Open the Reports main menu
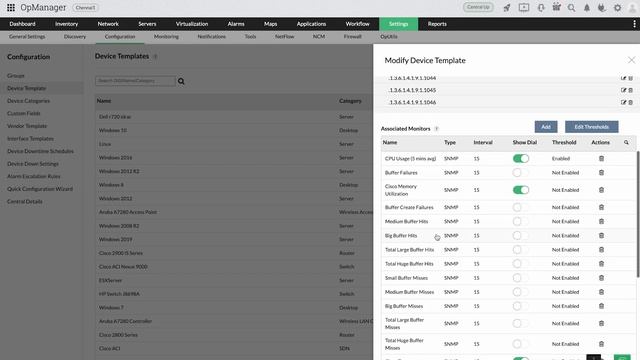The image size is (640, 360). click(437, 24)
